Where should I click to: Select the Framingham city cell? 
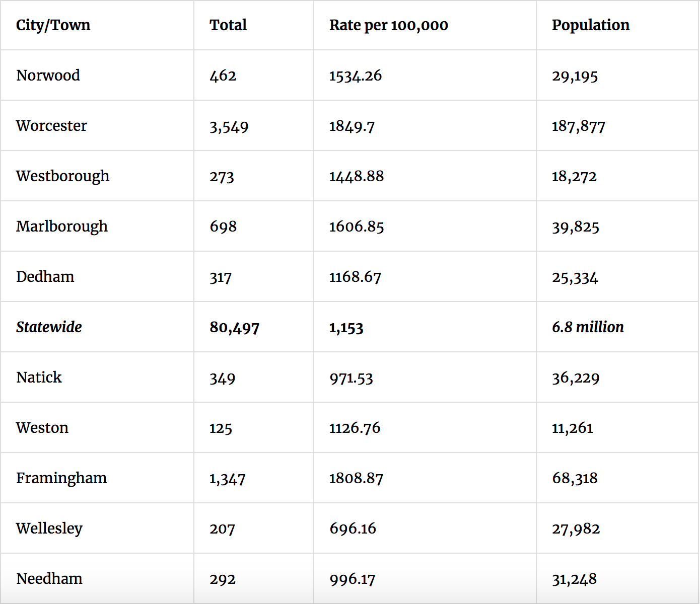(x=61, y=478)
